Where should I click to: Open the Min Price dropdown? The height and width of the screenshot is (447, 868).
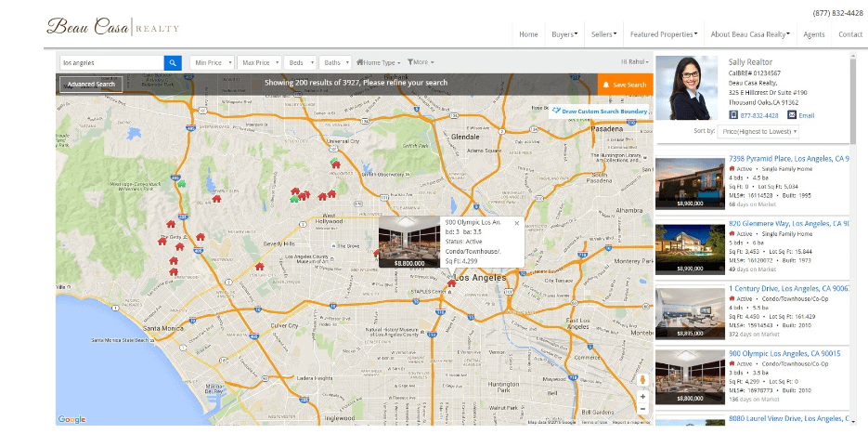[x=212, y=63]
